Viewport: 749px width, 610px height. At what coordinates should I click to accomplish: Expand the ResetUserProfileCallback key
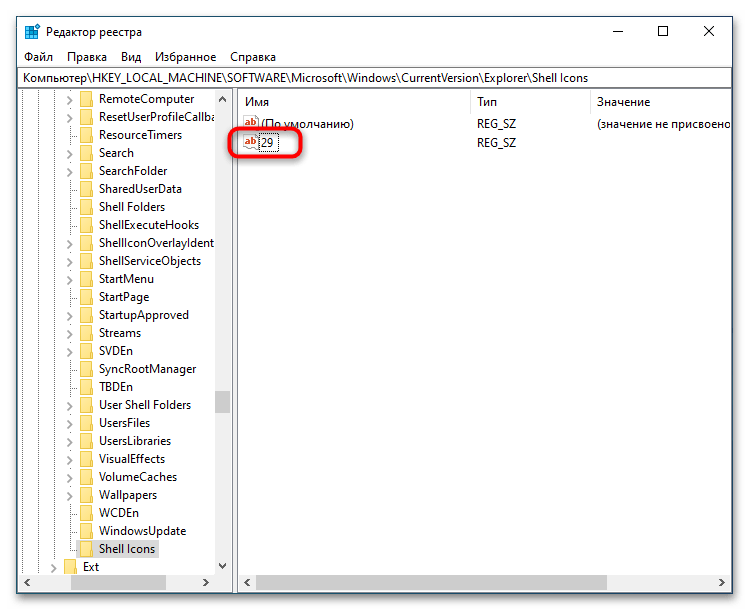click(70, 118)
